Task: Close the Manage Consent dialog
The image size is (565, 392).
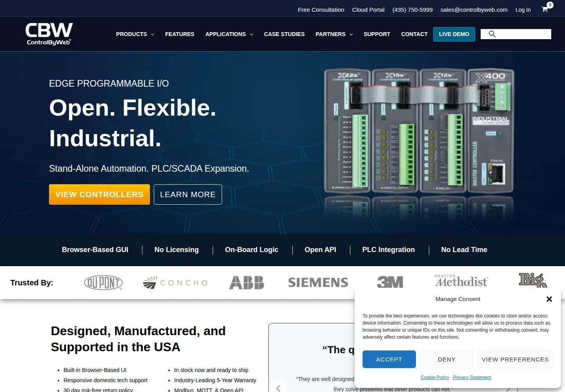Action: click(549, 299)
